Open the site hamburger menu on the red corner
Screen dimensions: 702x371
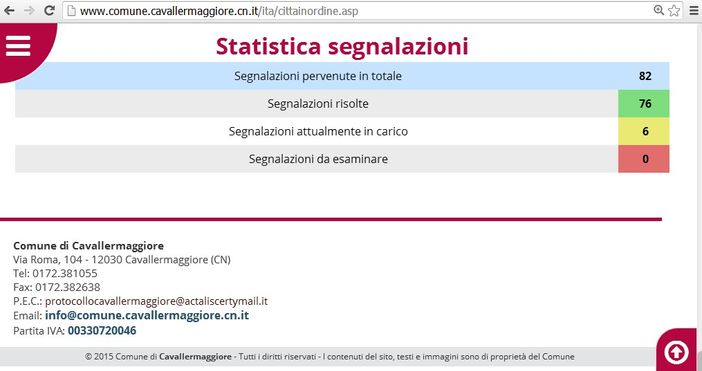click(18, 46)
